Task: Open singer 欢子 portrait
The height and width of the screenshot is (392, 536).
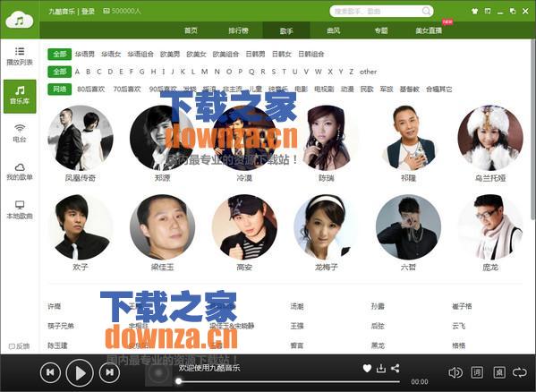Action: point(81,227)
